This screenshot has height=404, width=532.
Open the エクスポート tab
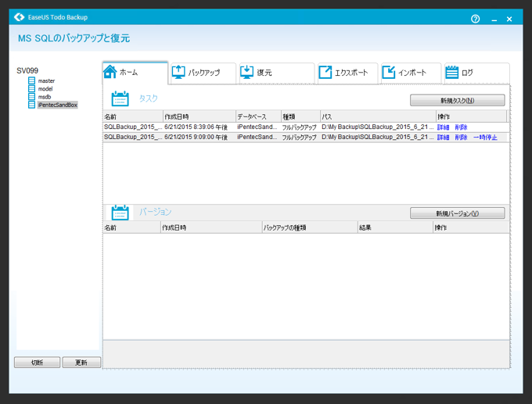click(348, 73)
